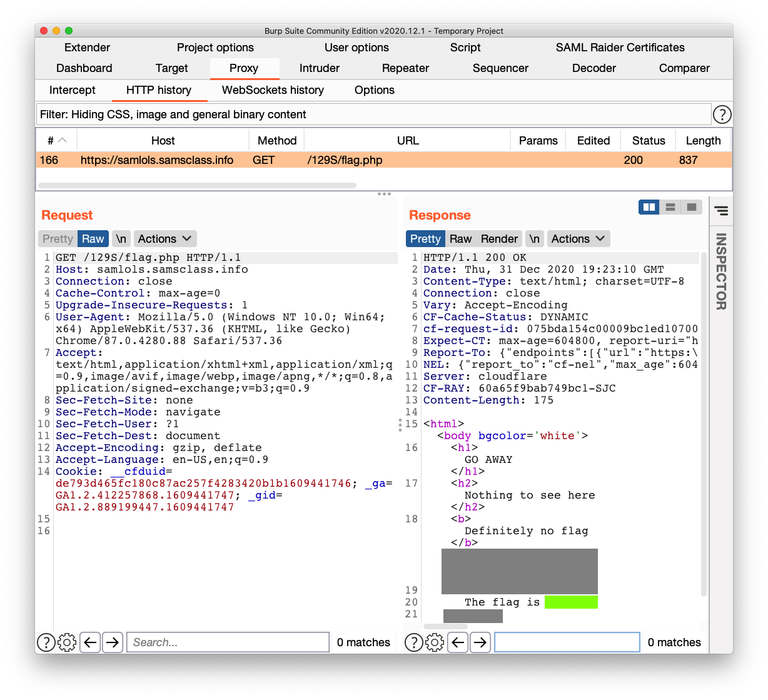Screen dimensions: 768x700
Task: Open the filter help question mark icon
Action: pos(722,114)
